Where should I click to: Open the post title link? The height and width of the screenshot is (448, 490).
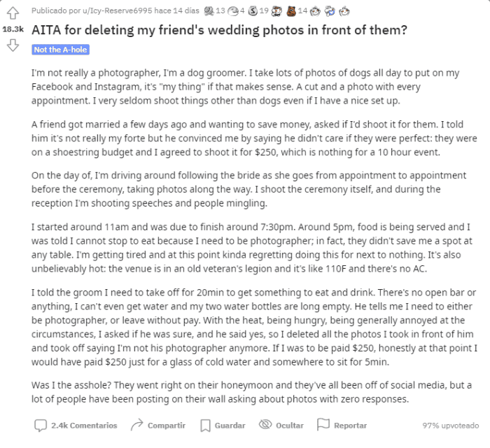point(220,31)
